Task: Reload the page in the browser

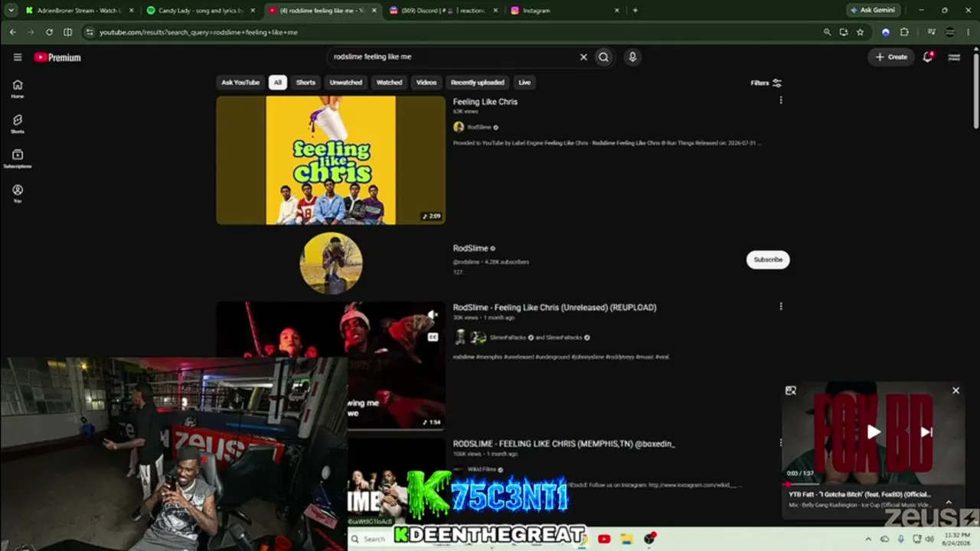Action: (49, 32)
